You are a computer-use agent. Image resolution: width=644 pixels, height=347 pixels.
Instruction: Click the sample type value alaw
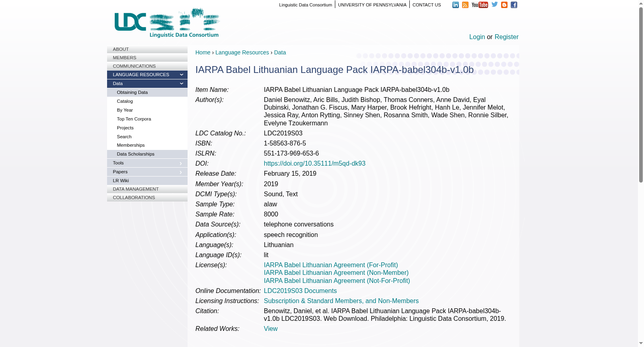[x=270, y=204]
